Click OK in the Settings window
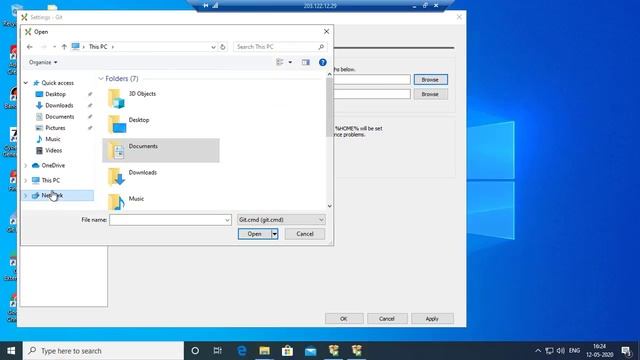This screenshot has height=360, width=640. coord(344,319)
